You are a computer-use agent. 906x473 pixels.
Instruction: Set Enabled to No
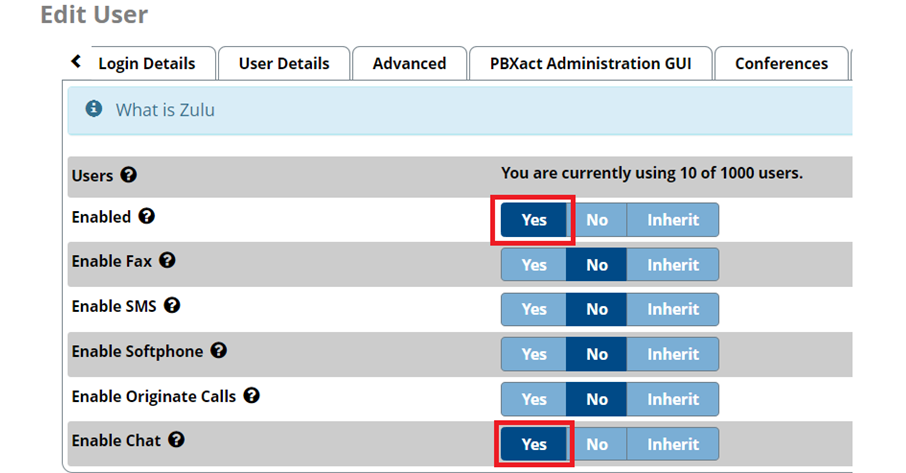pyautogui.click(x=597, y=220)
